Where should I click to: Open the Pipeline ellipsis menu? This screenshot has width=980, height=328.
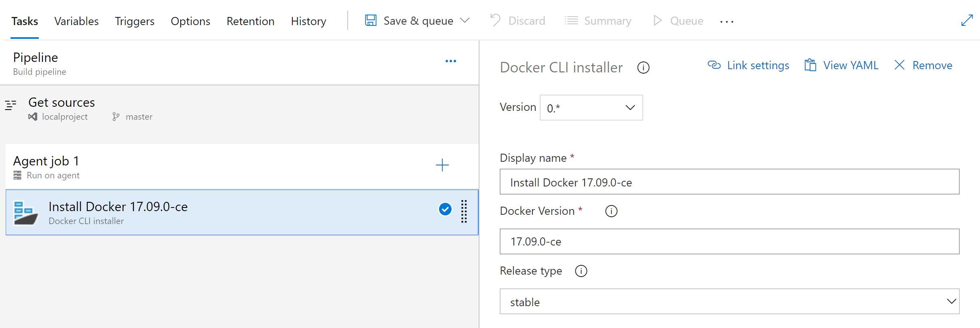click(x=451, y=61)
